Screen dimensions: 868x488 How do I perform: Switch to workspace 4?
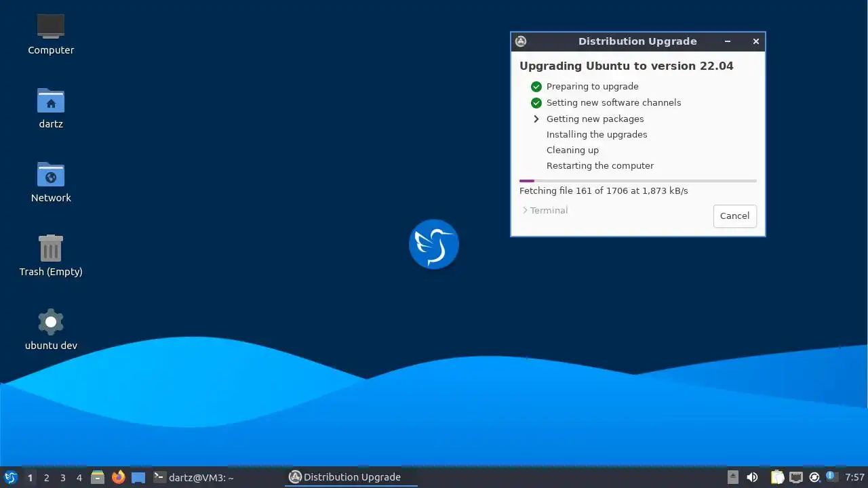pos(79,477)
